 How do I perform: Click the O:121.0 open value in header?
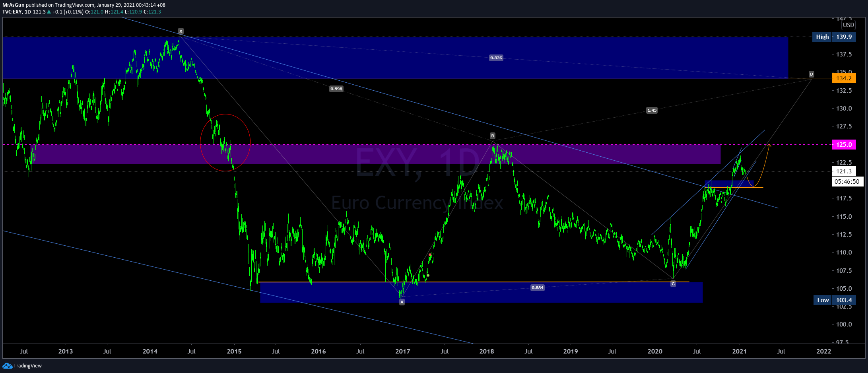(x=94, y=12)
